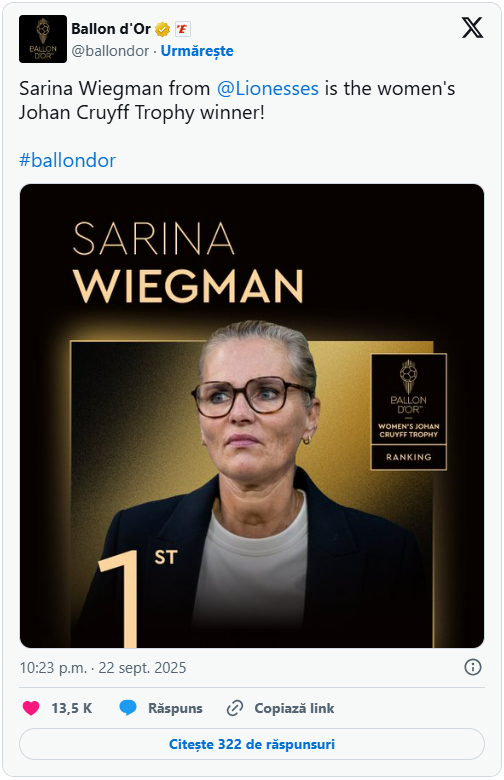Click the 13,5 K likes count
This screenshot has height=780, width=504.
click(72, 708)
